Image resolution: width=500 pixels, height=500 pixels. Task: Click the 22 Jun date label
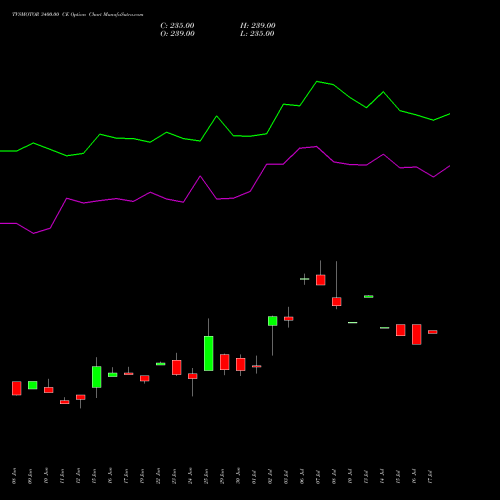coord(158,476)
